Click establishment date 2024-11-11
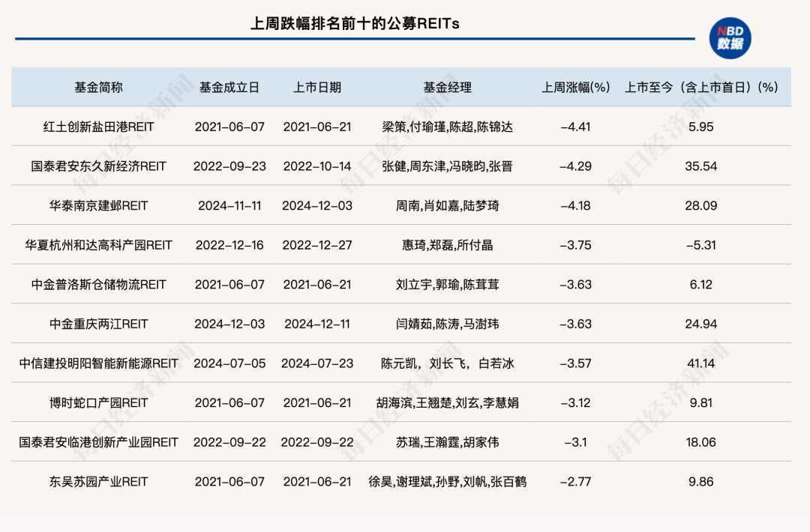 (229, 205)
